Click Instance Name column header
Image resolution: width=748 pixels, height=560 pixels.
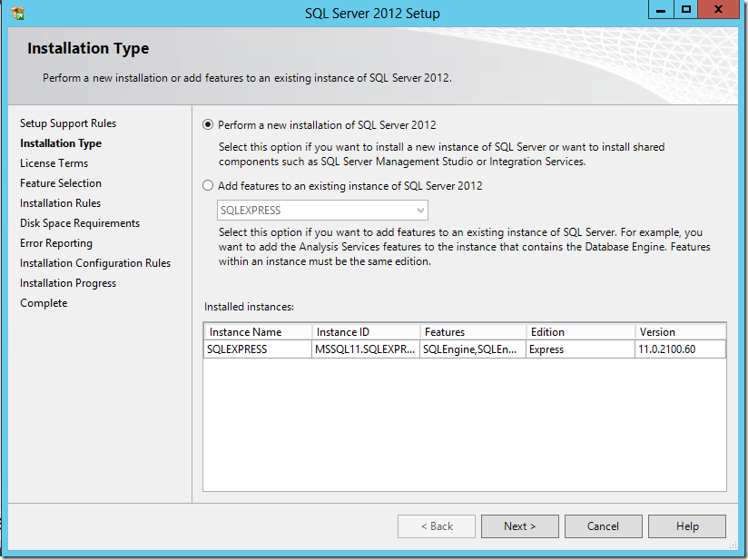[x=258, y=332]
